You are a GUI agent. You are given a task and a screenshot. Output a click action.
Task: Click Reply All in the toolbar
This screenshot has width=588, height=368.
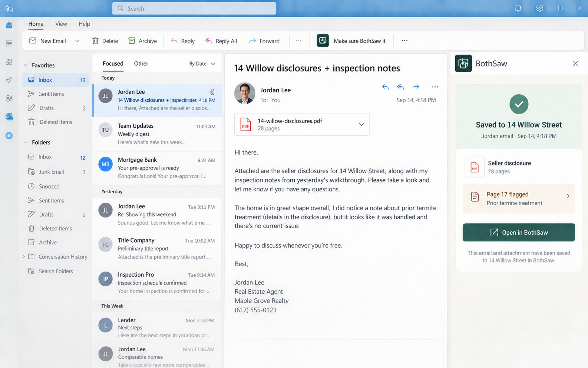pos(221,41)
